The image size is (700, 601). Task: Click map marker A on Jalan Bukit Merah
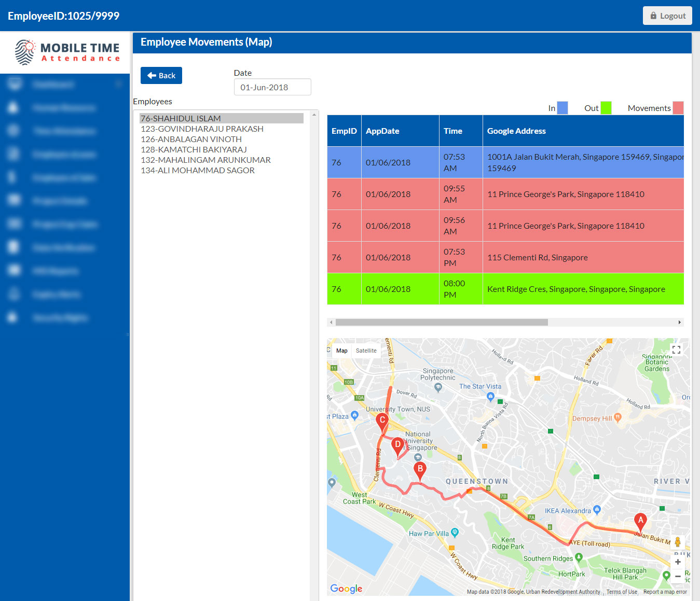640,521
